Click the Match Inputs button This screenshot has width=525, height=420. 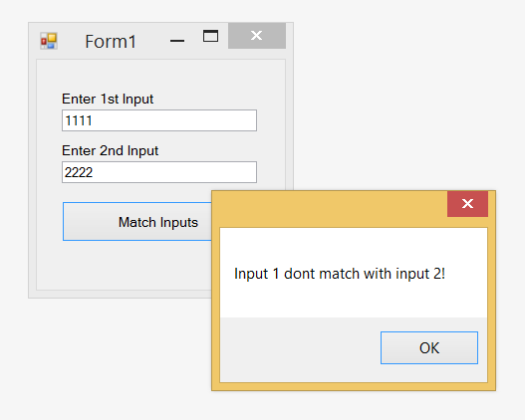point(137,221)
